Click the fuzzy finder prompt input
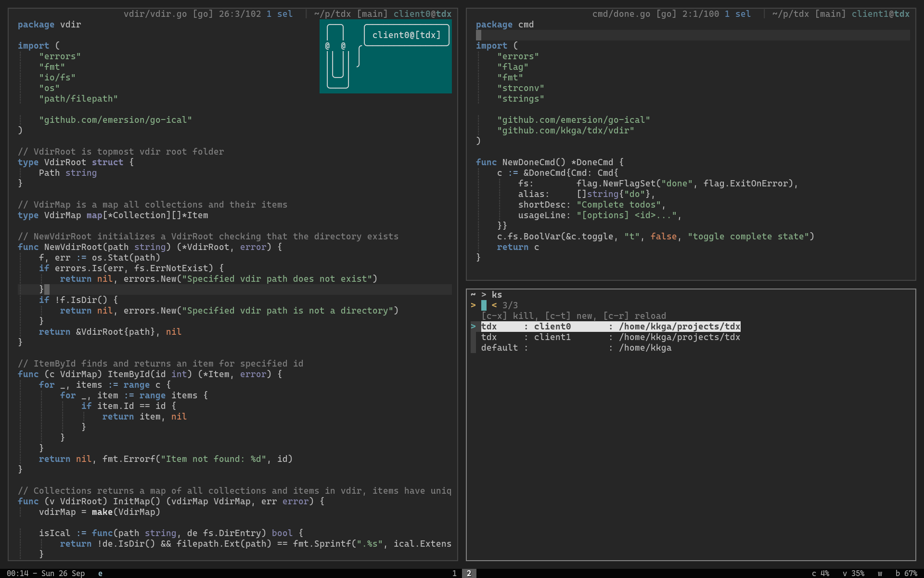This screenshot has width=924, height=578. coord(484,305)
